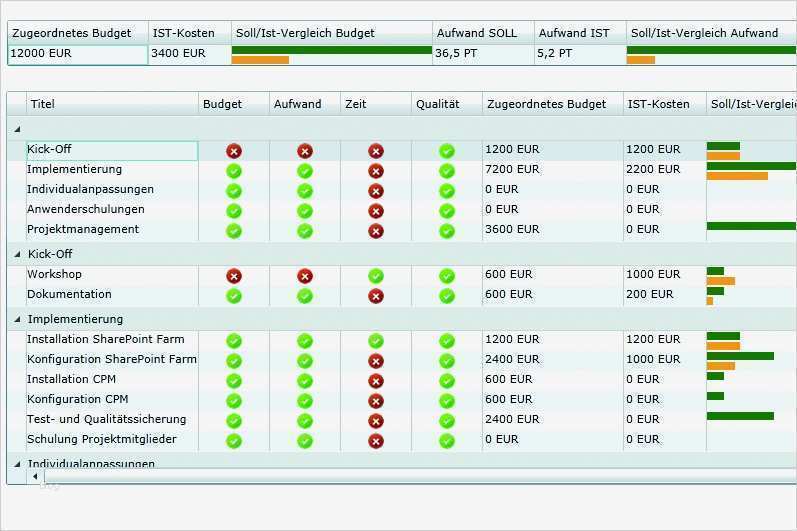Click the red Zeit status icon for Implementierung
The image size is (797, 531).
pos(376,171)
